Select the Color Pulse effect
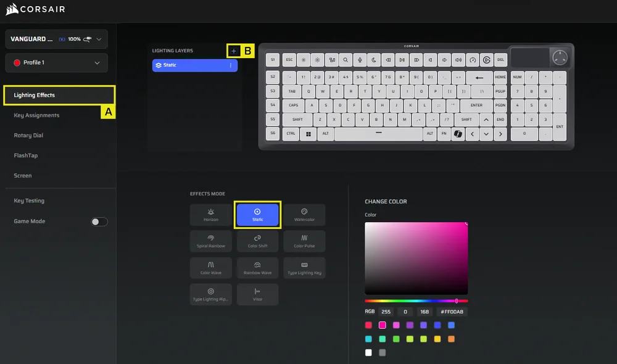This screenshot has width=617, height=364. pyautogui.click(x=304, y=241)
